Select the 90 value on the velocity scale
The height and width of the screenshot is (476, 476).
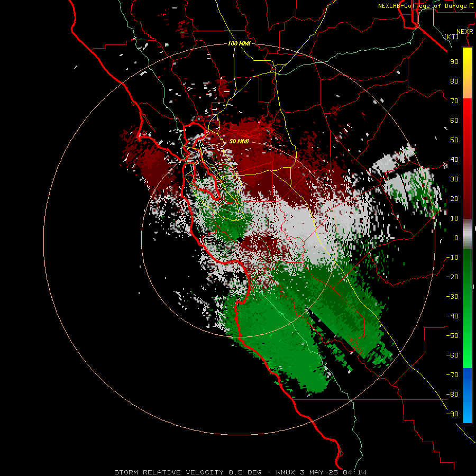pyautogui.click(x=454, y=62)
